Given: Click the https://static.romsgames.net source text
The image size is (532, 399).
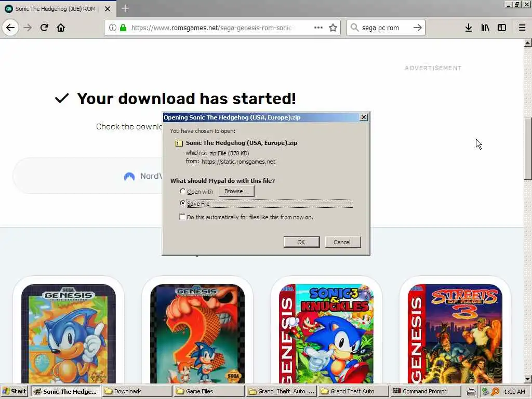Looking at the screenshot, I should [238, 162].
